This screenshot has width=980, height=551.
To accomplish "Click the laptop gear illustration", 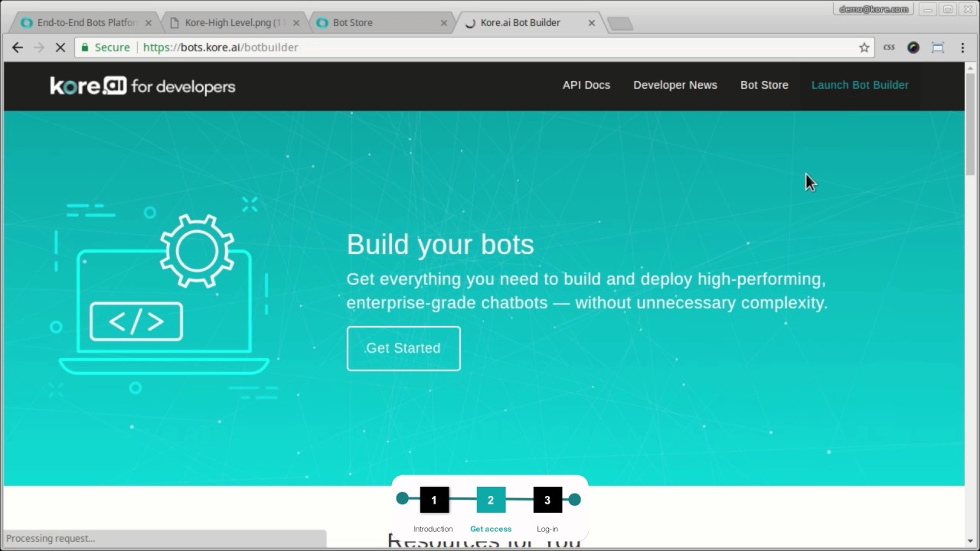I will [x=164, y=297].
